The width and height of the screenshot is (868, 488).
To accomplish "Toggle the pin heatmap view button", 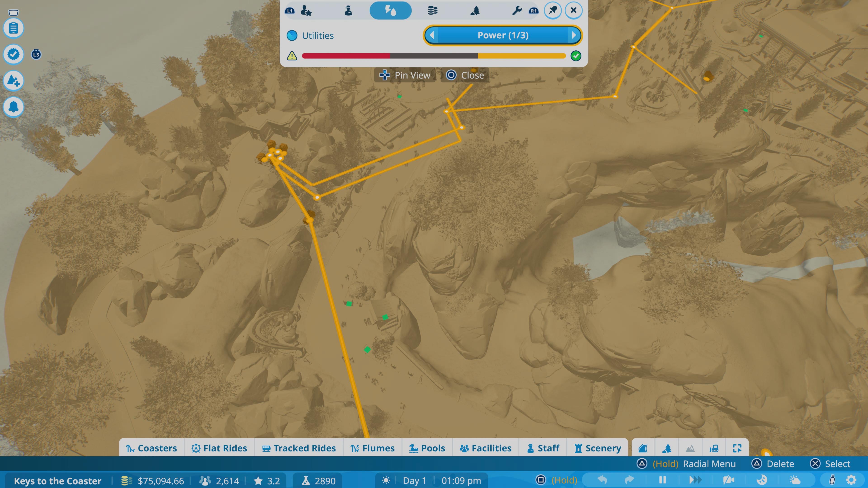I will click(553, 10).
